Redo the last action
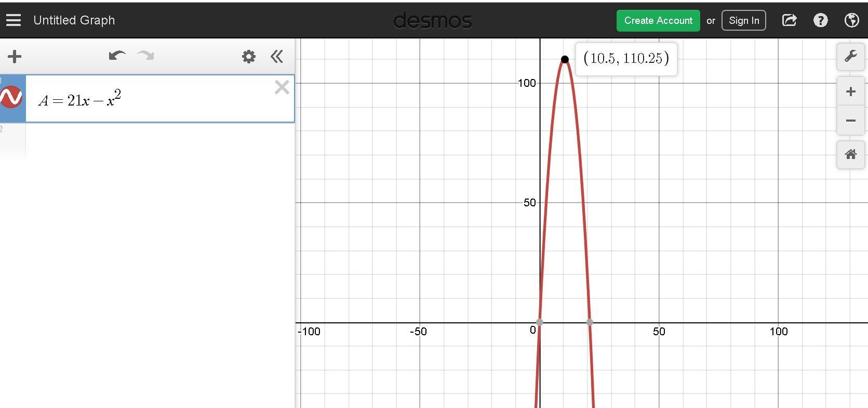This screenshot has height=408, width=868. click(x=146, y=56)
